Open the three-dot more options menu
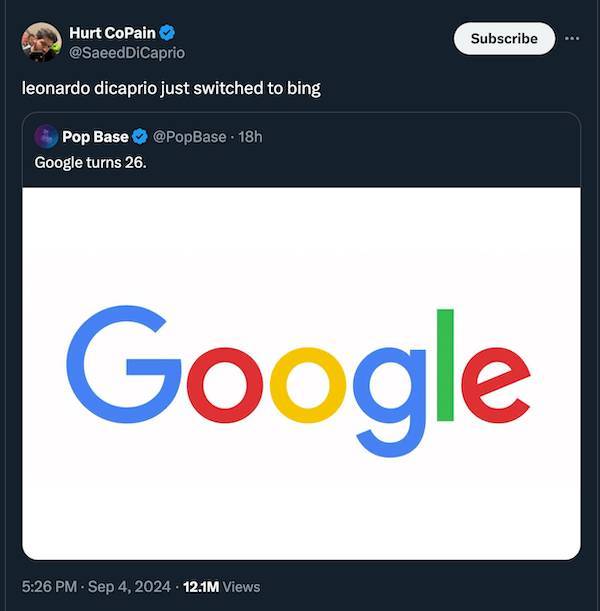Image resolution: width=600 pixels, height=611 pixels. point(572,38)
